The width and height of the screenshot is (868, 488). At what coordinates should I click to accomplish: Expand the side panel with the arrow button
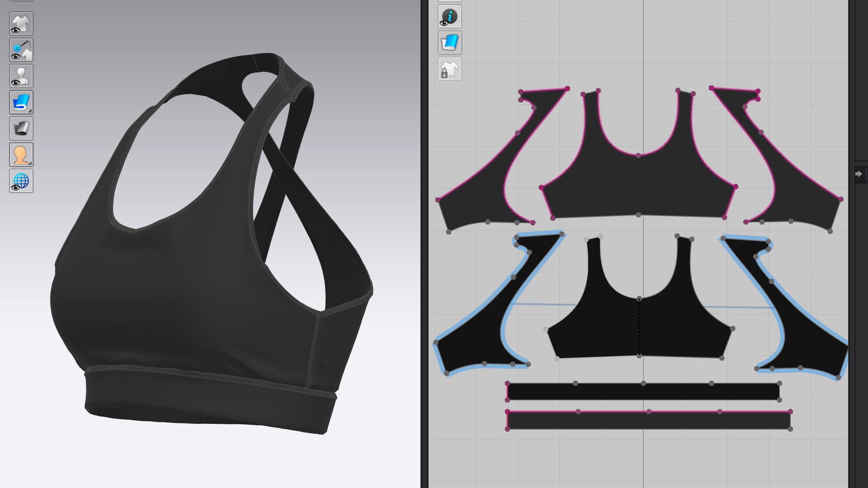pyautogui.click(x=859, y=174)
